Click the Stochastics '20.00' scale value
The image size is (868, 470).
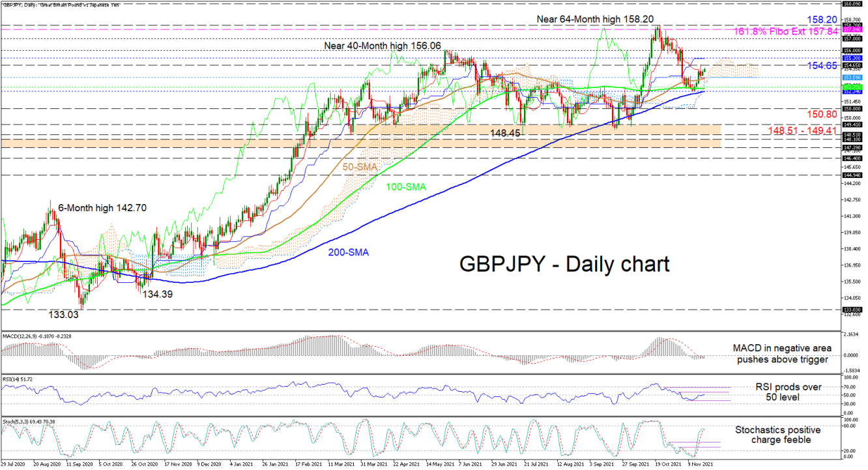pos(850,450)
